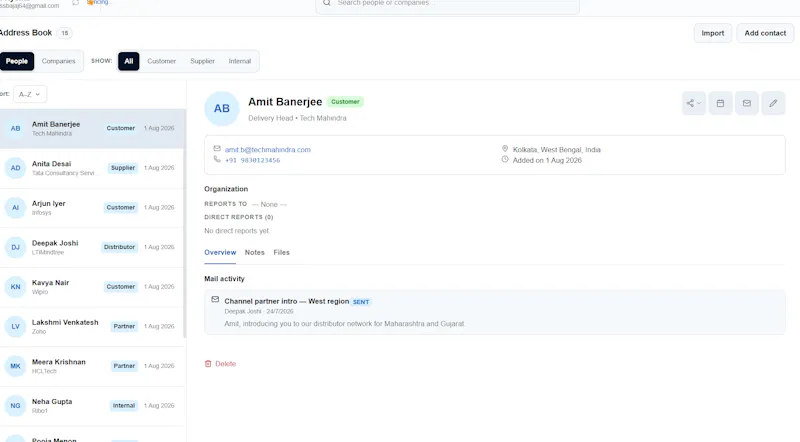The height and width of the screenshot is (442, 800).
Task: Click the trash icon next to Delete
Action: 208,364
